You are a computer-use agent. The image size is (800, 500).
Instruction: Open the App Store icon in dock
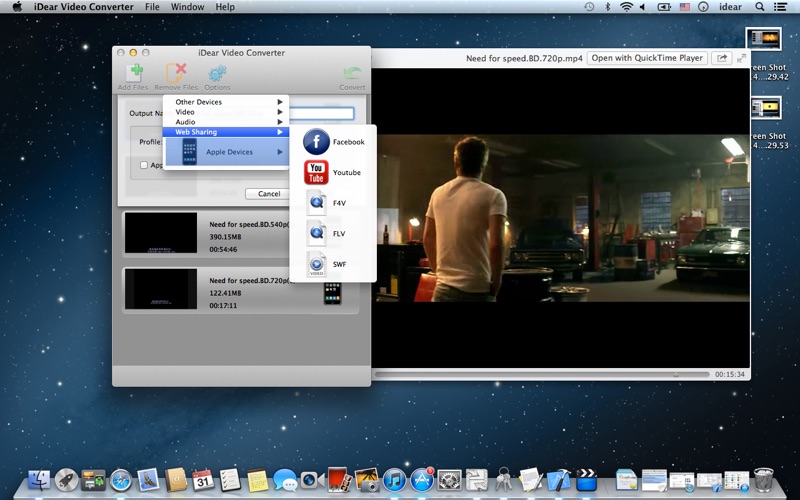422,480
